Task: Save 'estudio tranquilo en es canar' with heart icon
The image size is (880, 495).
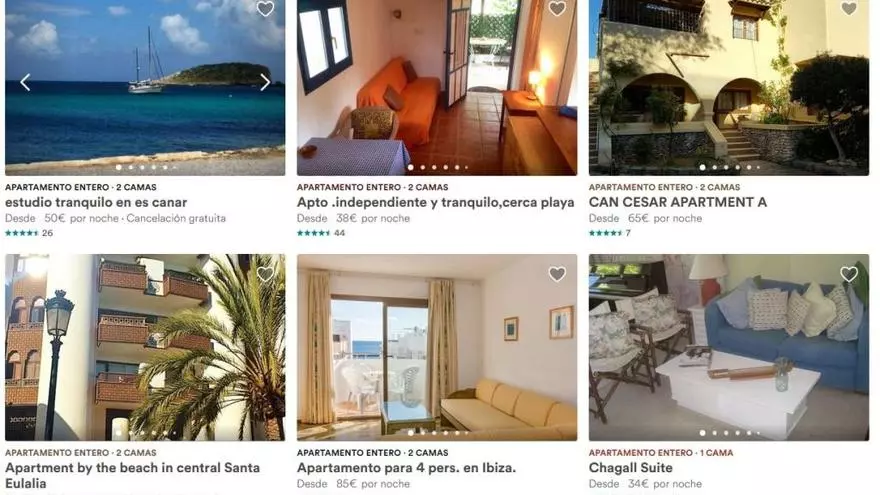Action: [265, 8]
